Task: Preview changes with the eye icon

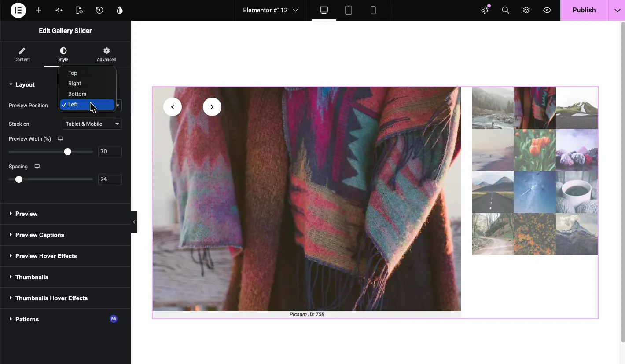Action: coord(547,10)
